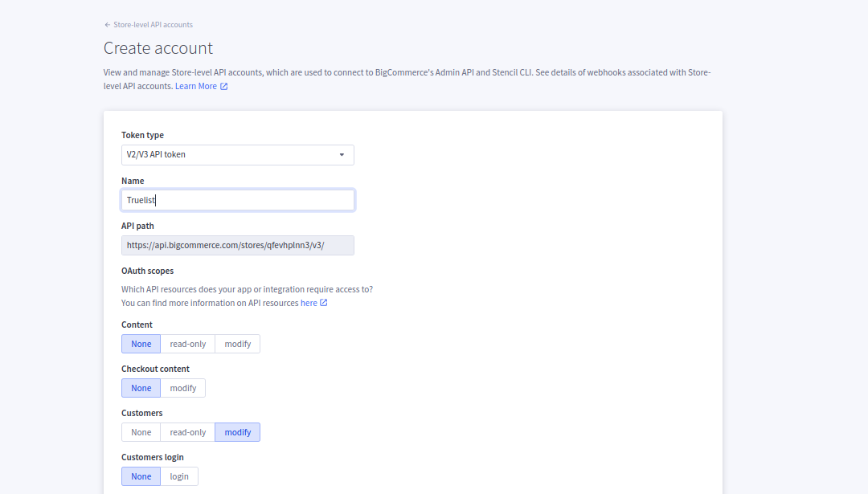Click the back arrow icon
Viewport: 868px width, 494px height.
pos(108,25)
